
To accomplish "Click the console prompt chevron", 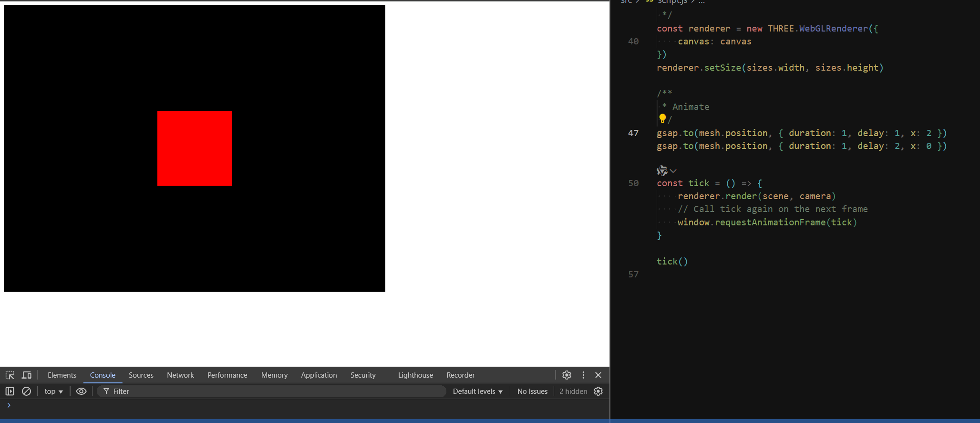I will coord(9,405).
